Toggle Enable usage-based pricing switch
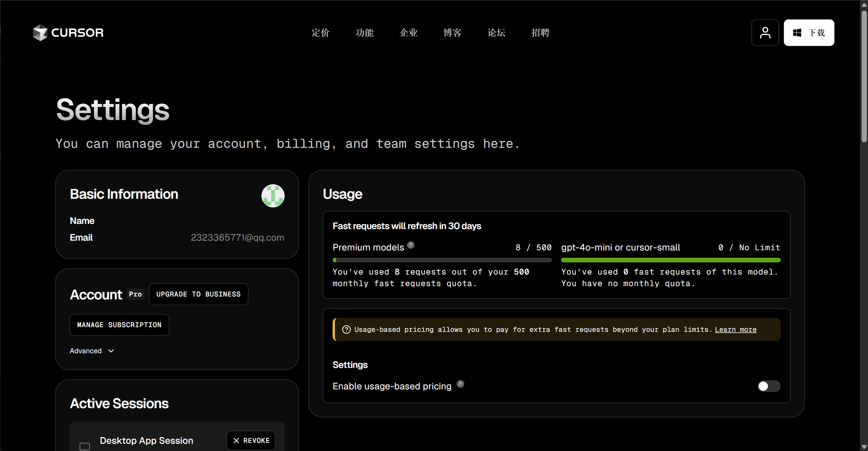Viewport: 868px width, 451px height. click(769, 386)
